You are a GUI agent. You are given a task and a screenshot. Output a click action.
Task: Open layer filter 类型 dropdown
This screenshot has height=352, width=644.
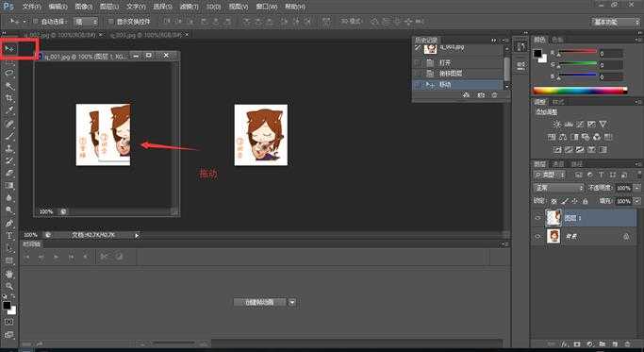550,176
